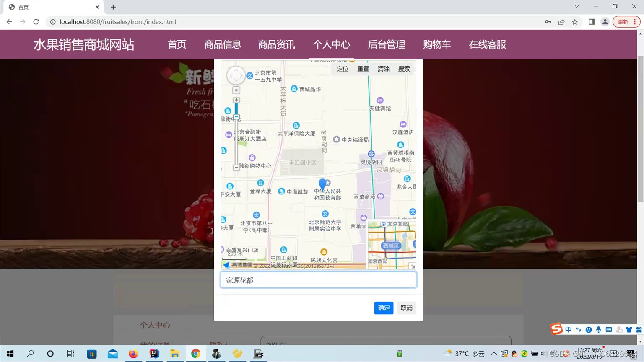Click 重置 on the map toolbar
644x362 pixels.
pyautogui.click(x=363, y=69)
